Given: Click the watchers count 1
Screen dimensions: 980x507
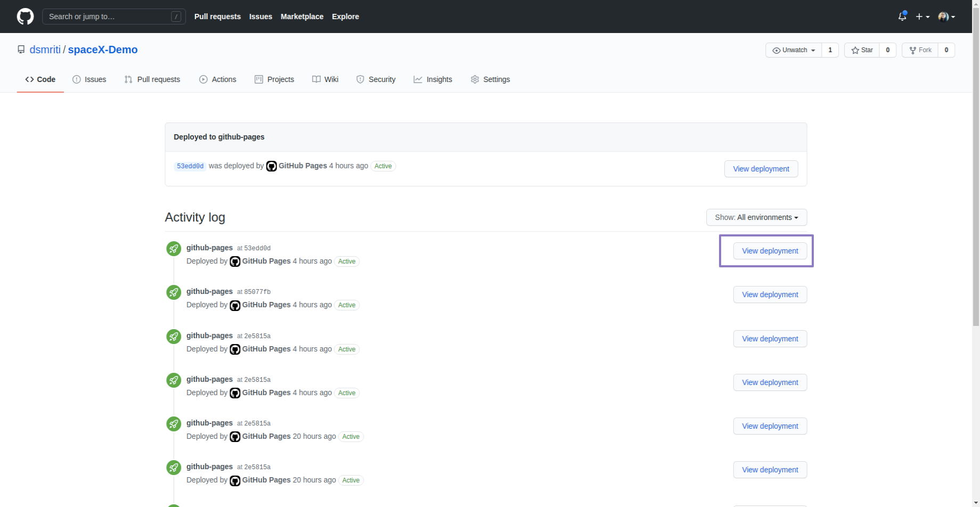Looking at the screenshot, I should [x=830, y=50].
